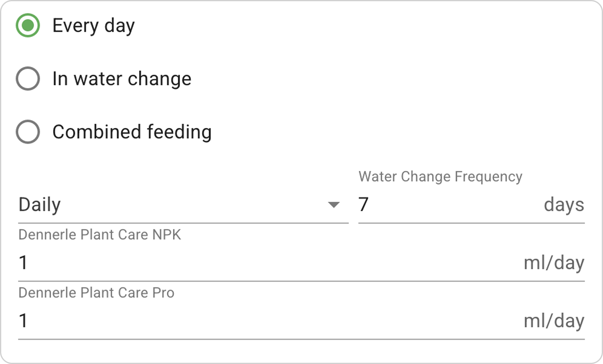Viewport: 603px width, 364px height.
Task: Enable the Combined feeding radio circle
Action: (28, 132)
